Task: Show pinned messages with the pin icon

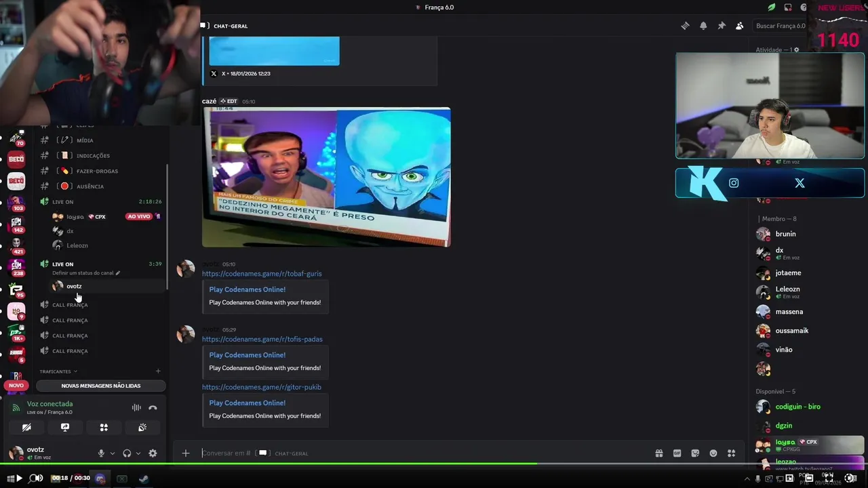Action: coord(722,26)
